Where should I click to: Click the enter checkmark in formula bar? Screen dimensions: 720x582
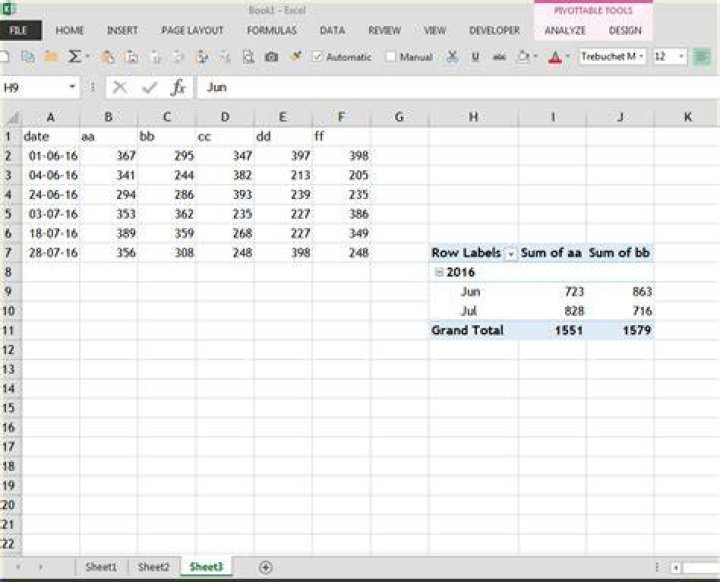pyautogui.click(x=149, y=87)
